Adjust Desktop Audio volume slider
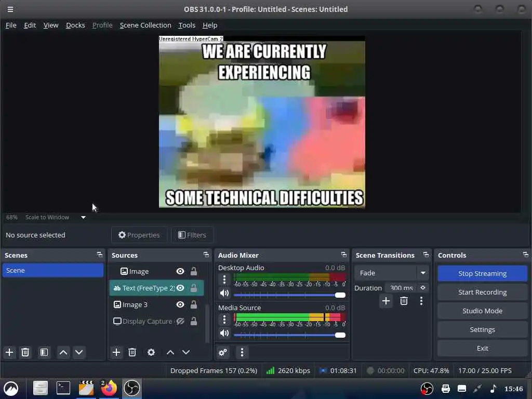Viewport: 532px width, 399px height. pos(290,295)
